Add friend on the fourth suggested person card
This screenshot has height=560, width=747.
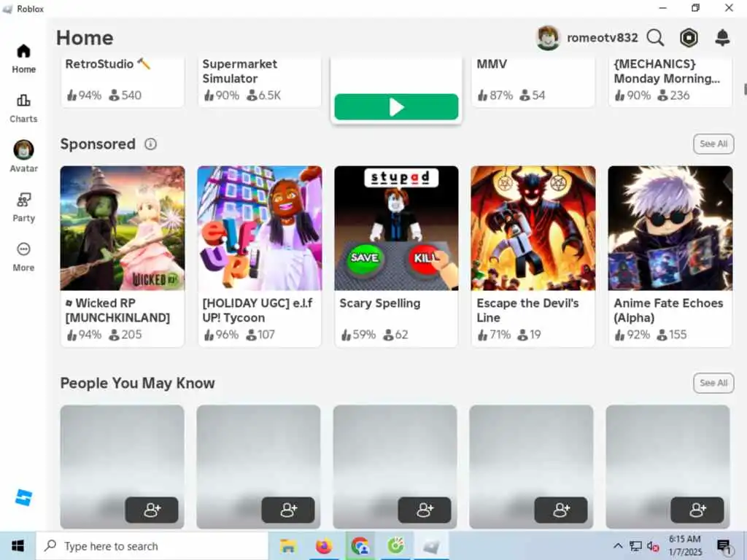[x=561, y=510]
